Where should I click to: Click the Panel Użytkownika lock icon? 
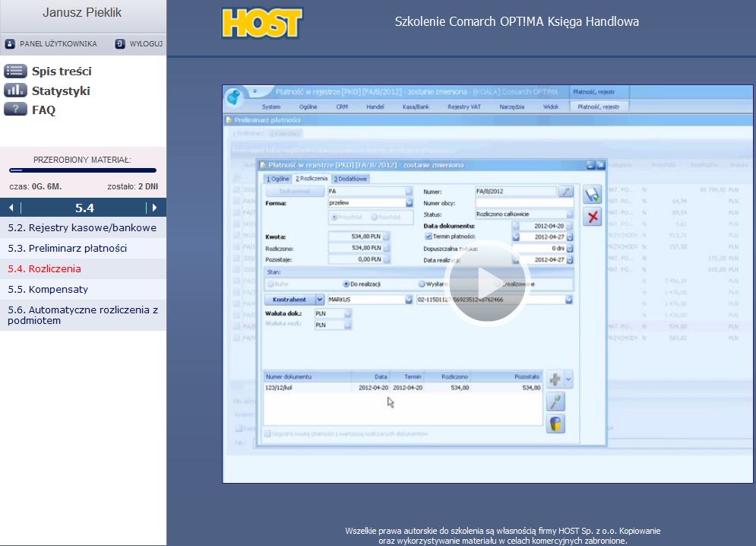[10, 44]
